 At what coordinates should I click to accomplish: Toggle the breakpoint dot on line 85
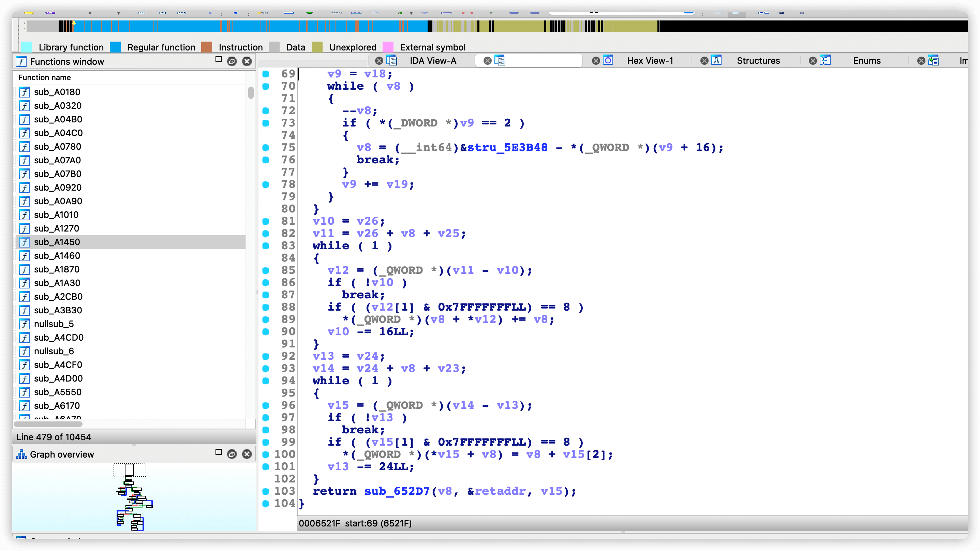tap(266, 270)
